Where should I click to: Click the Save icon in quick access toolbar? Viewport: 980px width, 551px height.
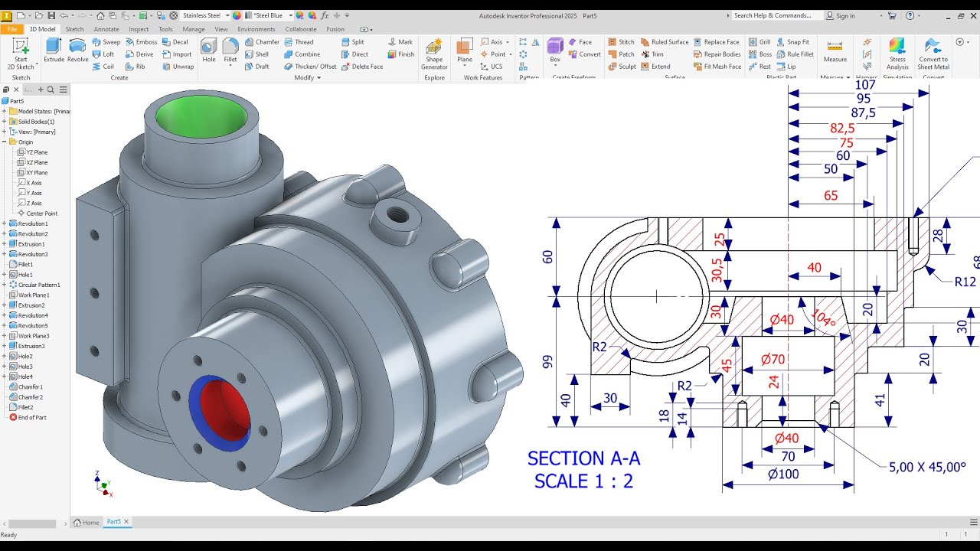(51, 15)
